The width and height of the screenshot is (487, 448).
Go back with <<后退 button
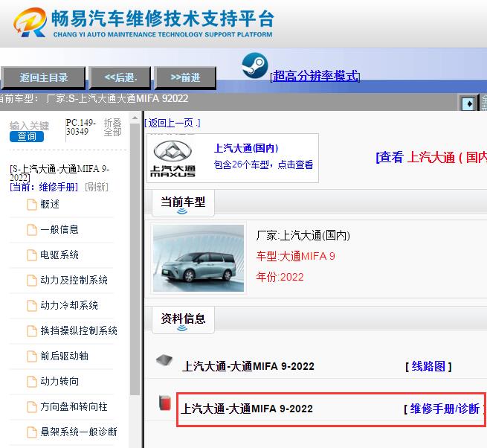[x=120, y=77]
